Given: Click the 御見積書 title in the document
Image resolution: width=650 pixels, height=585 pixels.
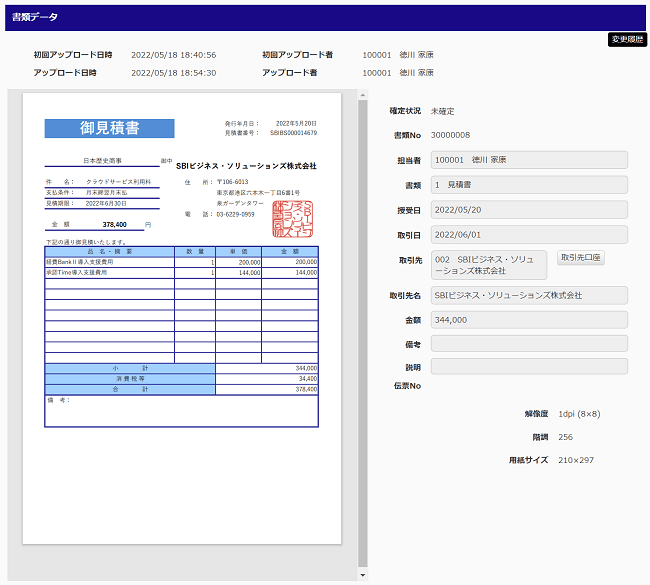Looking at the screenshot, I should pos(109,128).
